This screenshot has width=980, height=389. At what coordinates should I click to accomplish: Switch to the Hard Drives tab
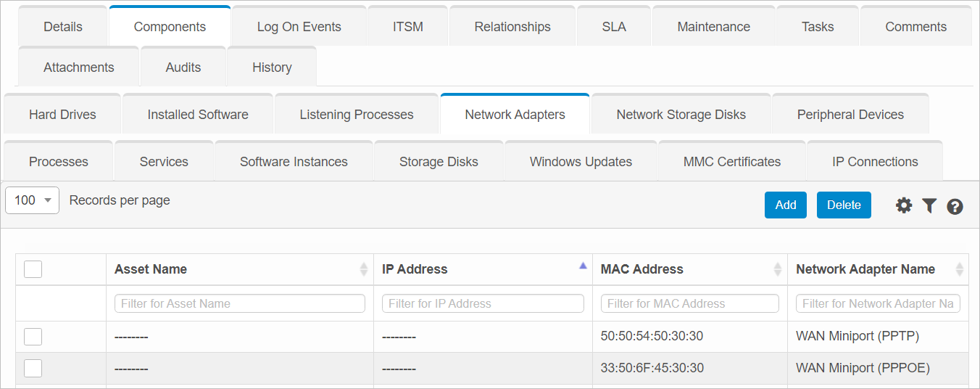(x=62, y=115)
